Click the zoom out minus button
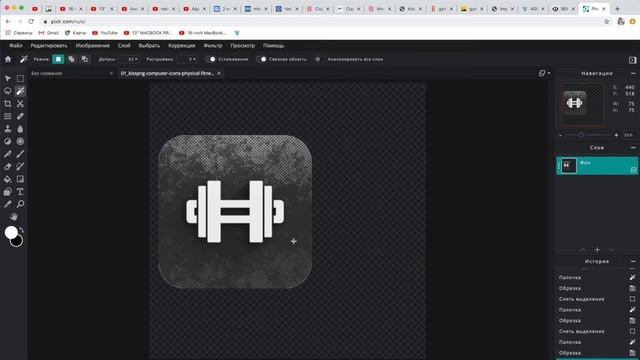 [x=560, y=135]
